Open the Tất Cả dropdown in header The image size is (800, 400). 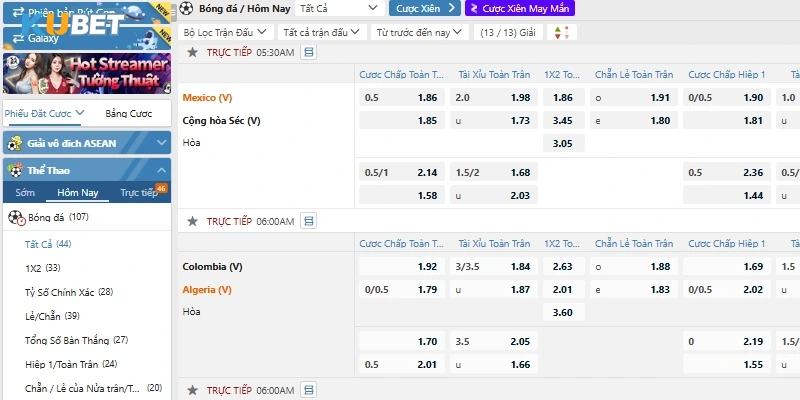coord(339,8)
